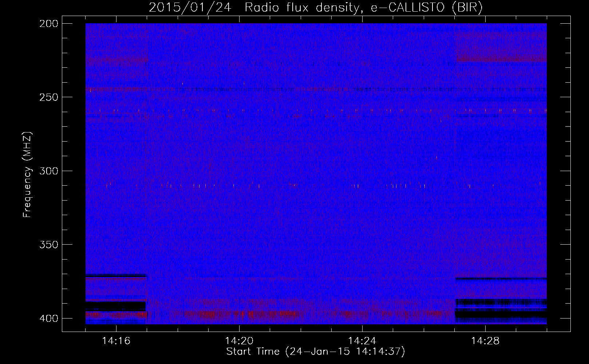Click the 14:16 time tick label
The width and height of the screenshot is (589, 364).
pyautogui.click(x=116, y=341)
